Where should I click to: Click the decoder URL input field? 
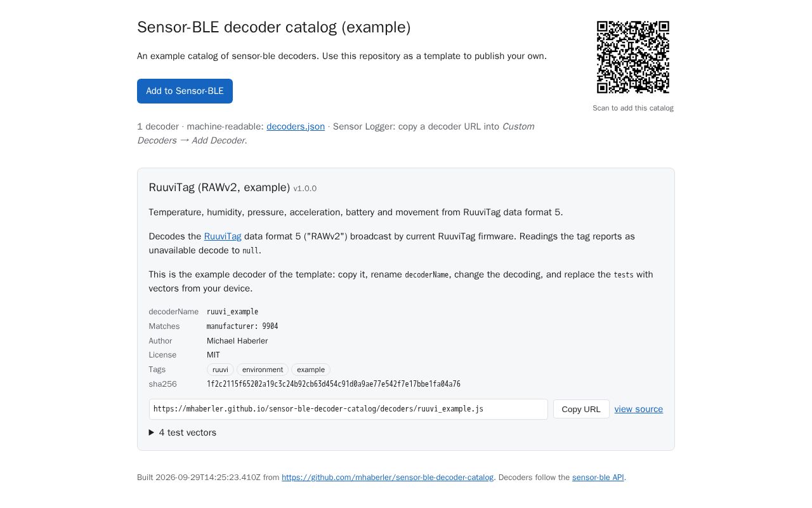tap(348, 409)
